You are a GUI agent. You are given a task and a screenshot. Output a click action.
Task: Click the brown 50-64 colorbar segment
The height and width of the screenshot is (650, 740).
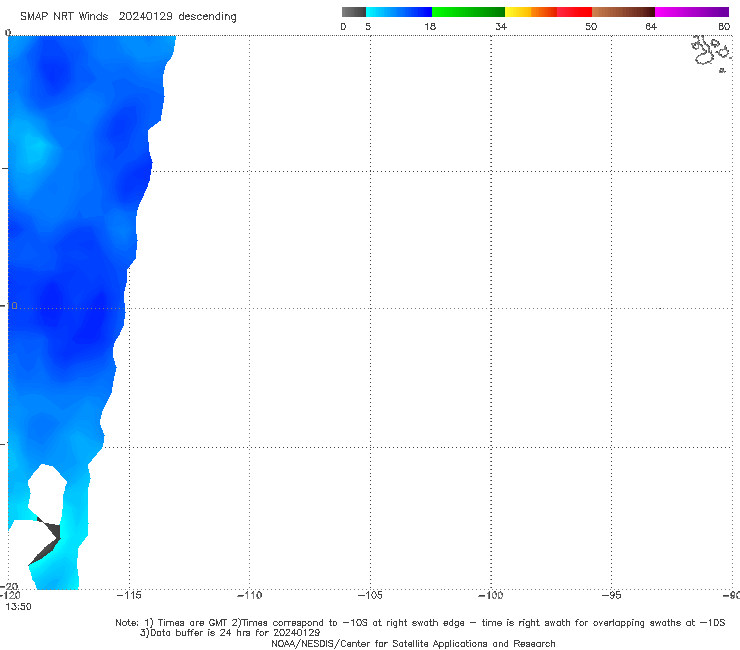[x=623, y=12]
